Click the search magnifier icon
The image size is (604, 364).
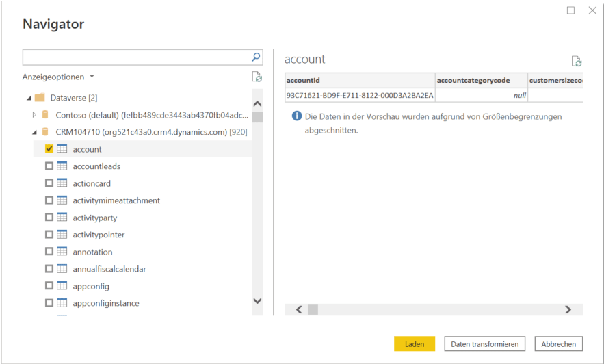256,57
